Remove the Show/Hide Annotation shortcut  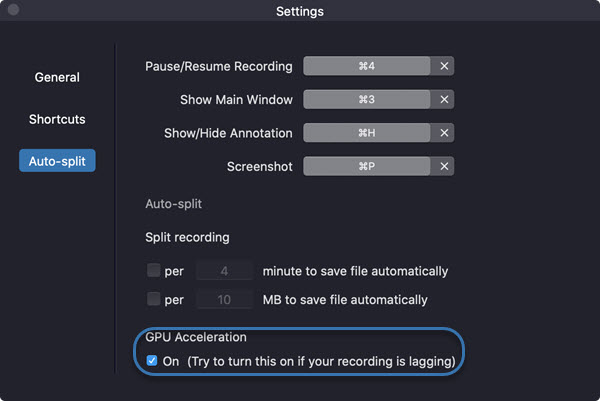point(444,133)
